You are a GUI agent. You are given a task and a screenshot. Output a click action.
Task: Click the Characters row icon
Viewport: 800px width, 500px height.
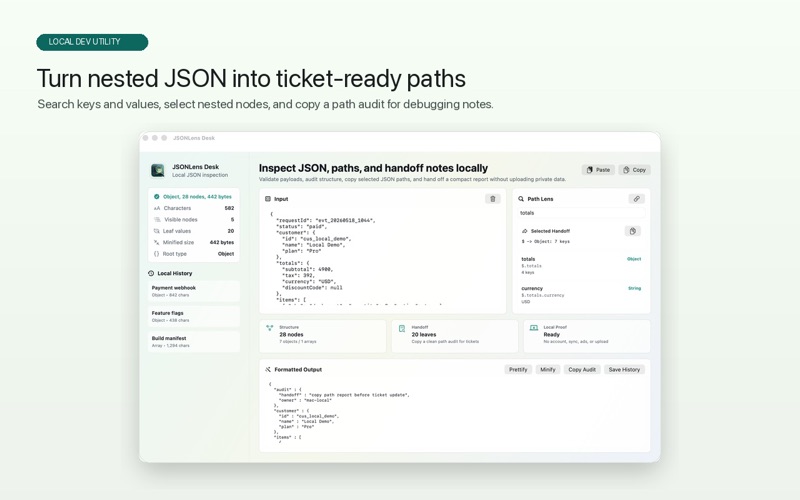click(157, 208)
